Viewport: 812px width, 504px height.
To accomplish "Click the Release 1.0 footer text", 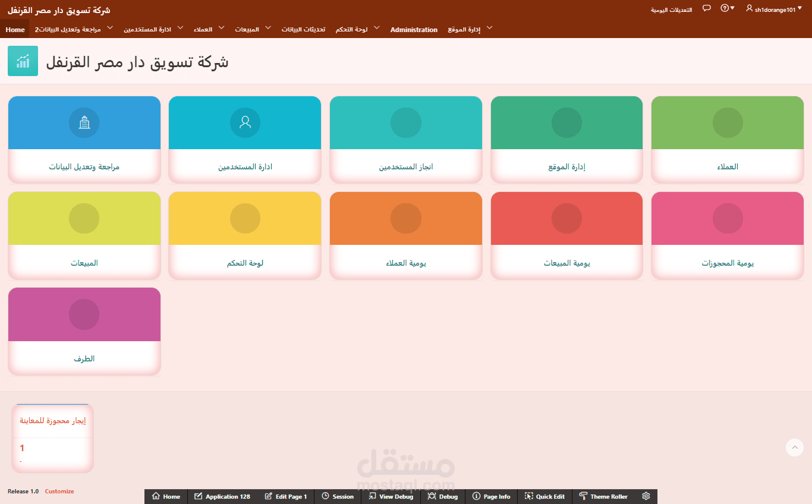I will pyautogui.click(x=23, y=491).
